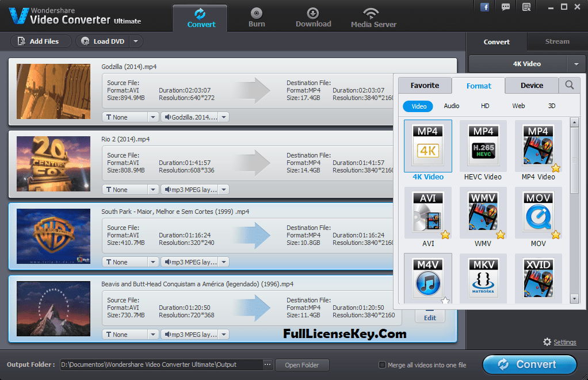588x380 pixels.
Task: Open the HD format category
Action: click(484, 106)
